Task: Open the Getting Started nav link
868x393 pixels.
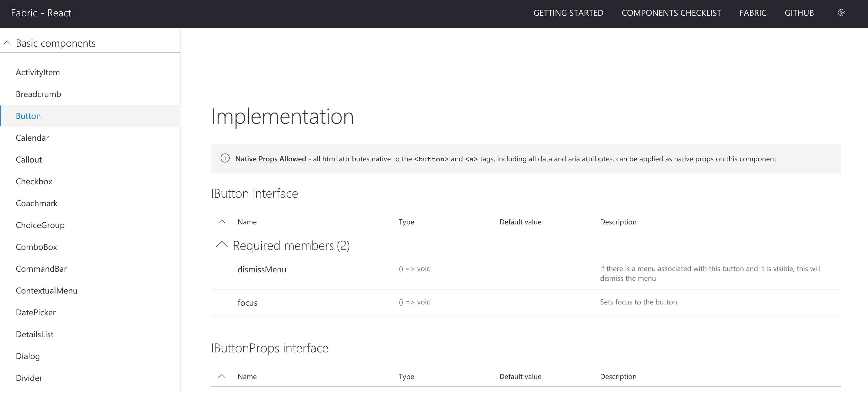Action: tap(568, 13)
